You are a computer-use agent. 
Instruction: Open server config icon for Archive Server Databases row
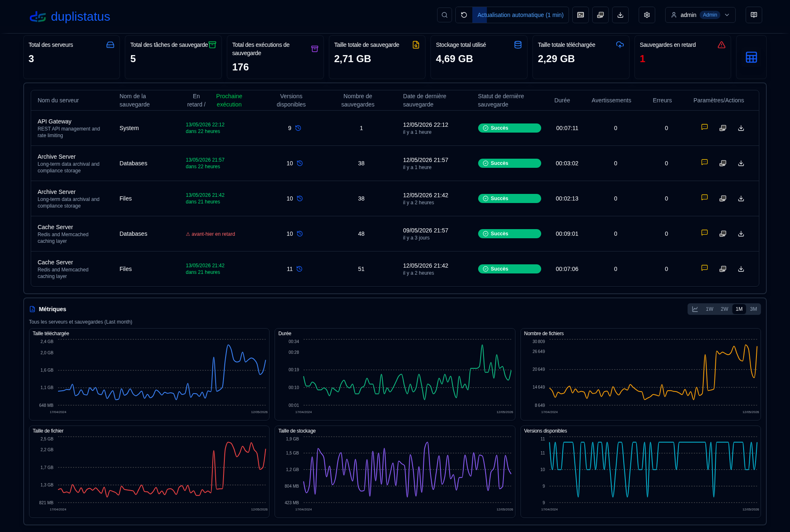click(x=723, y=163)
